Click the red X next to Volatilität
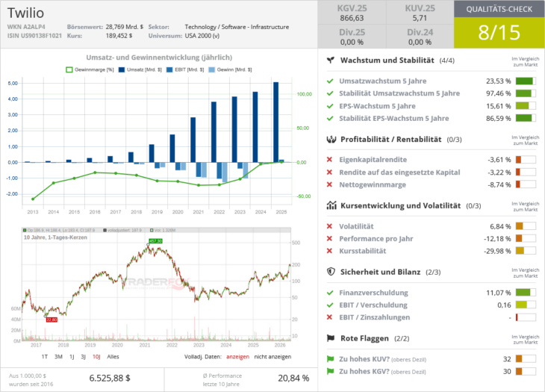545x392 pixels. (329, 226)
